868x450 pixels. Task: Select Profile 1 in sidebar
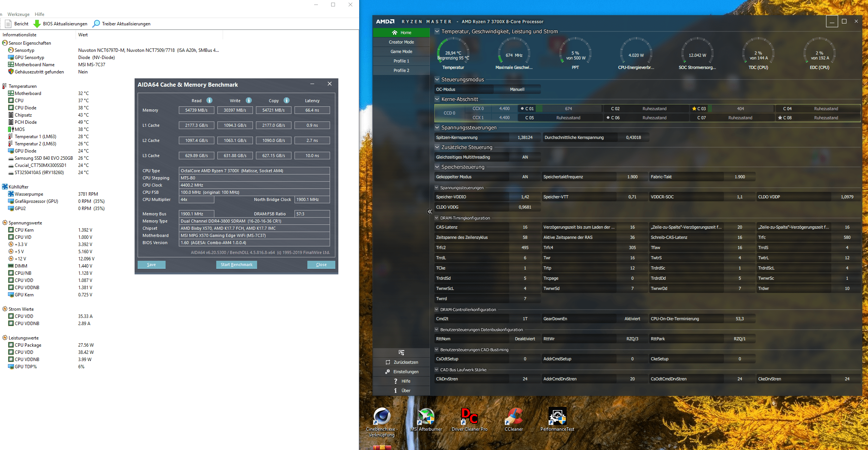(401, 61)
